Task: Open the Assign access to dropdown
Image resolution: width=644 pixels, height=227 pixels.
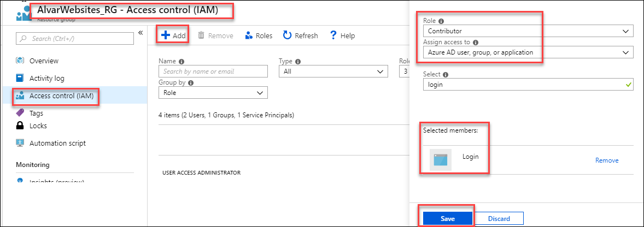Action: [x=528, y=52]
